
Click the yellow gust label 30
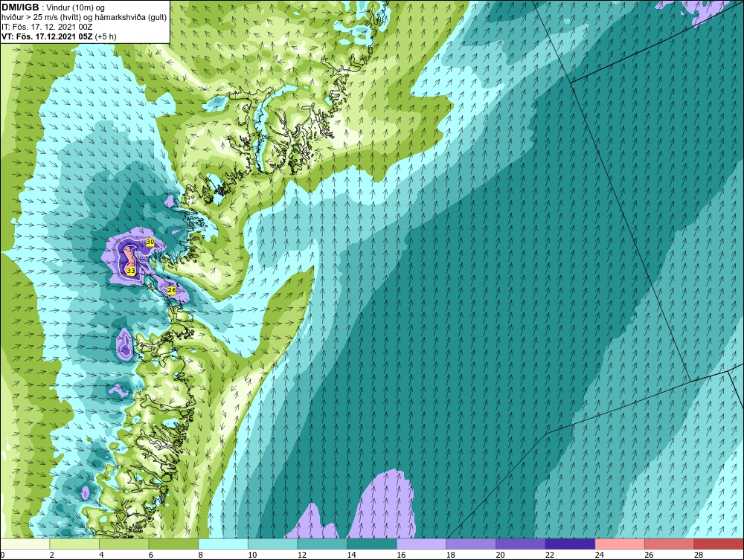tap(150, 242)
